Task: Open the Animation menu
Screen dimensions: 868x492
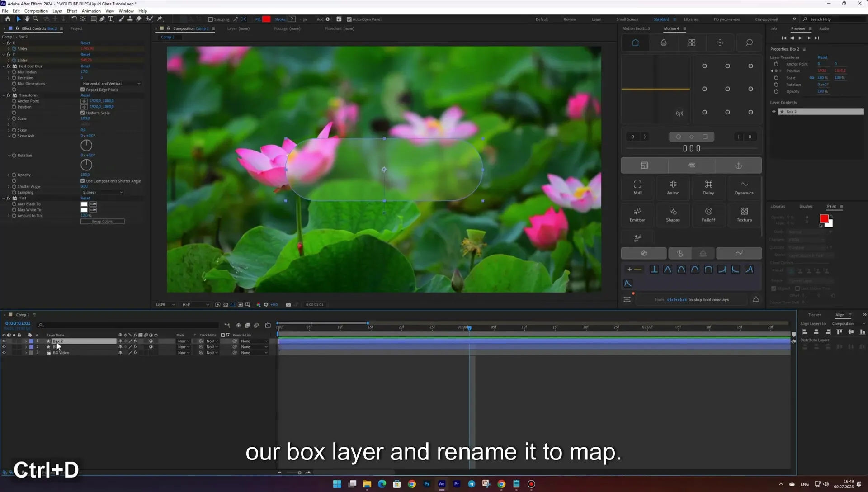Action: [x=91, y=11]
